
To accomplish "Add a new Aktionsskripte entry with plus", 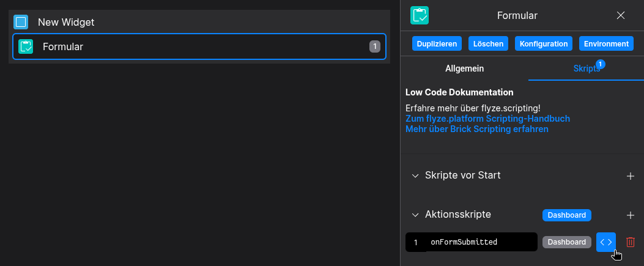I will tap(631, 215).
